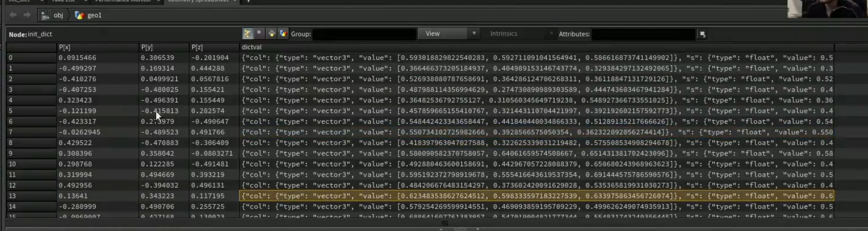Click the P[x] value -0.0262945
This screenshot has height=231, width=868.
pos(80,132)
